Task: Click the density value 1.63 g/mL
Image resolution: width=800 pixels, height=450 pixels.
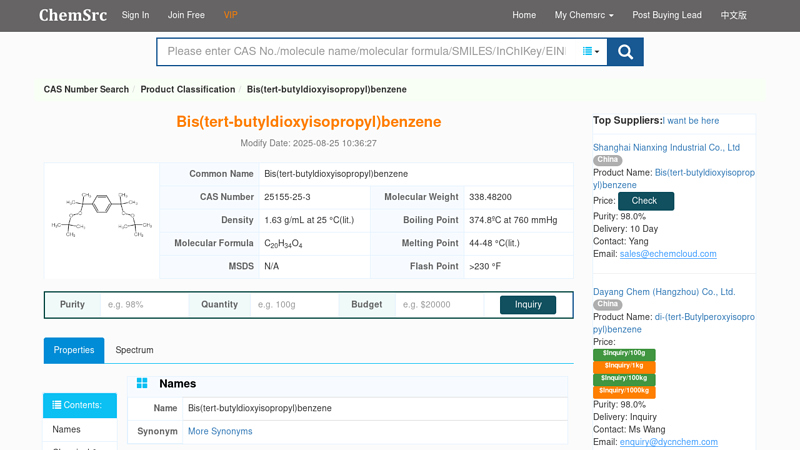Action: point(309,220)
